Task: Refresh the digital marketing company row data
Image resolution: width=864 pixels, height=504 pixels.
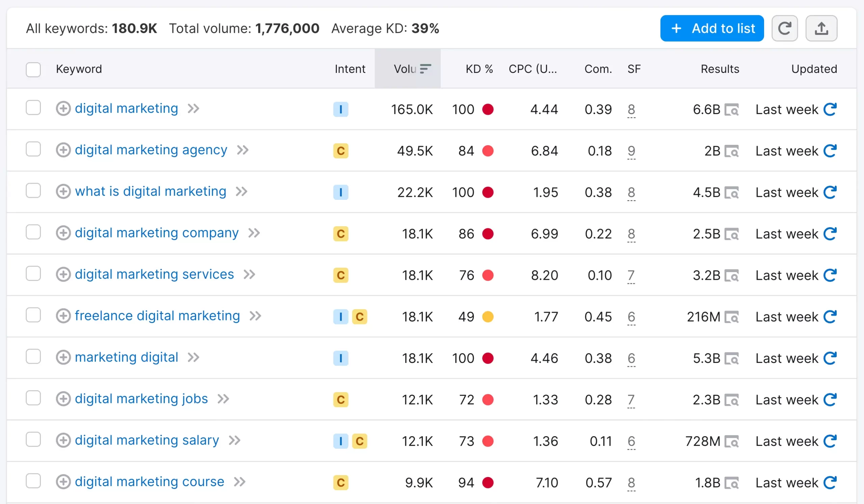Action: (x=830, y=234)
